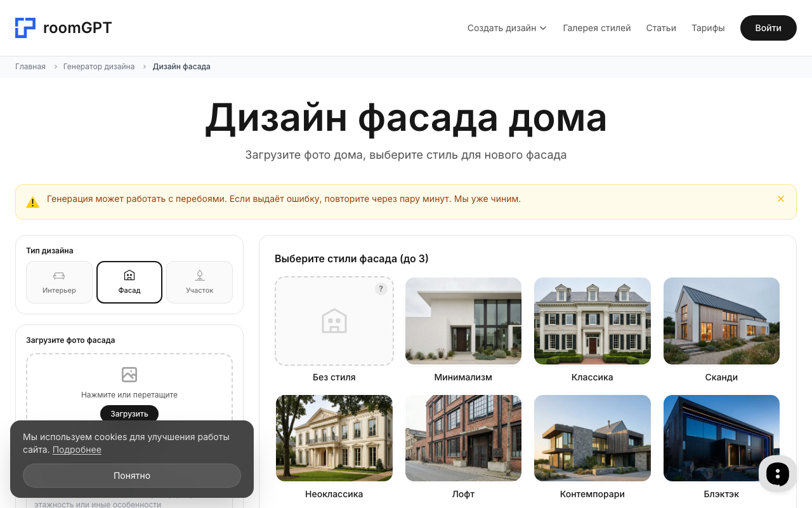Image resolution: width=812 pixels, height=508 pixels.
Task: Pick the Неоклассика facade style thumbnail
Action: tap(334, 438)
